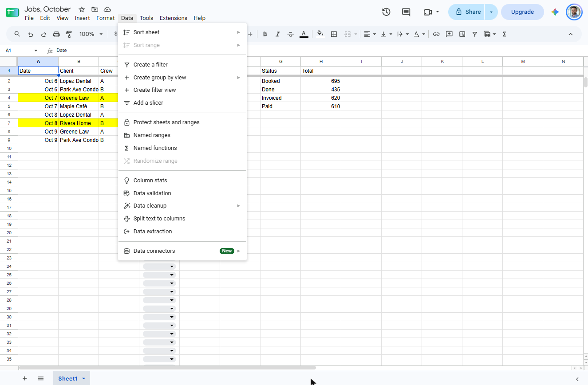
Task: Print the spreadsheet using the printer icon
Action: pyautogui.click(x=56, y=34)
